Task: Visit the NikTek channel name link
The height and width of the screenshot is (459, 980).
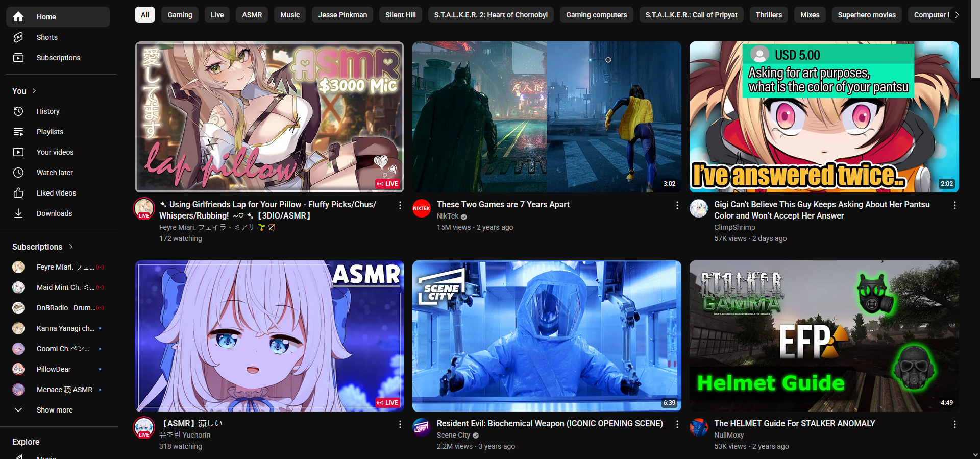Action: coord(448,216)
